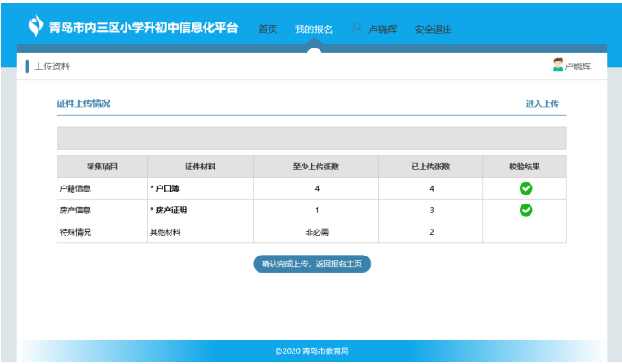
Task: Click the user profile icon in navigation bar
Action: tap(356, 29)
